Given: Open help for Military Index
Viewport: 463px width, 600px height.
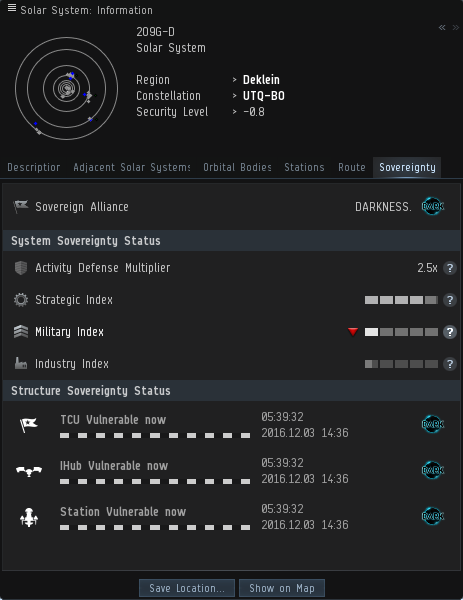Looking at the screenshot, I should coord(450,332).
